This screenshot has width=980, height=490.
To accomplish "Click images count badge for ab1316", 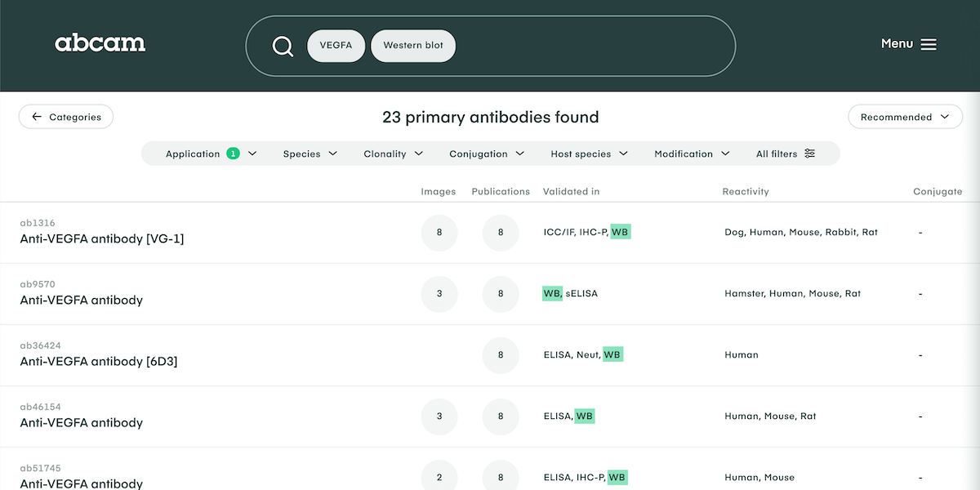I will (439, 233).
